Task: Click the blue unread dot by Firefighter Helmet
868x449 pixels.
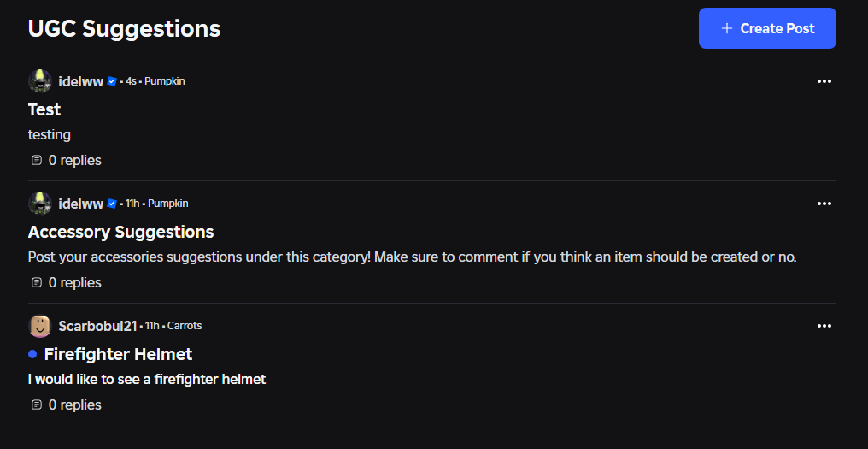Action: tap(32, 354)
